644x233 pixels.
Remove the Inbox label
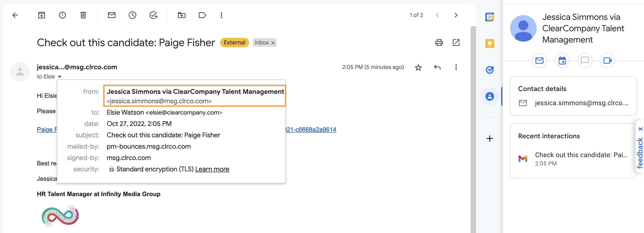[273, 43]
